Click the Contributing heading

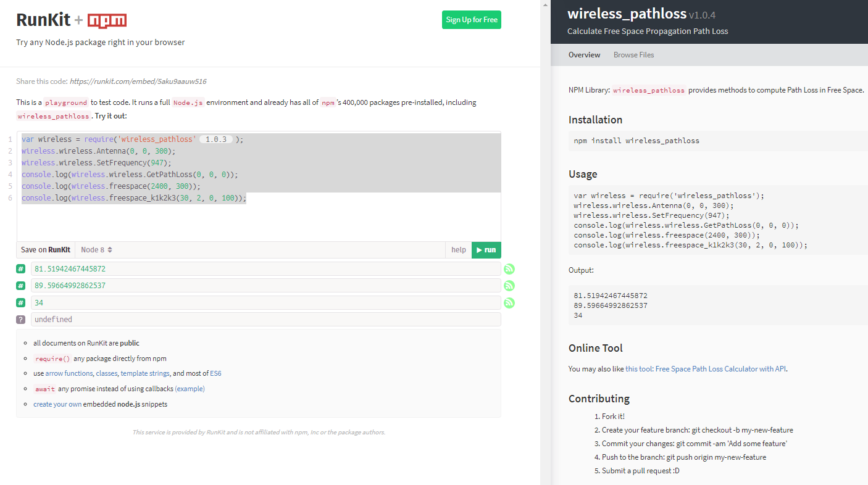pyautogui.click(x=599, y=399)
